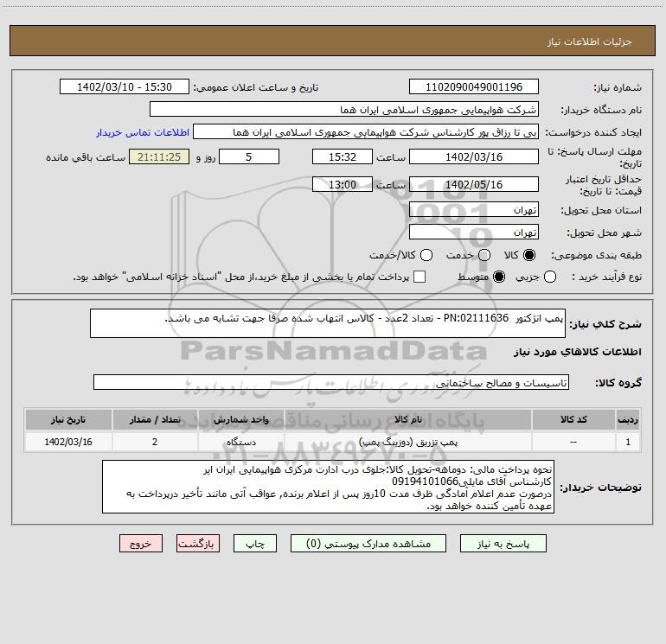Click the price validity date 1402/05/16 field
Viewport: 666px width, 644px height.
pos(474,184)
